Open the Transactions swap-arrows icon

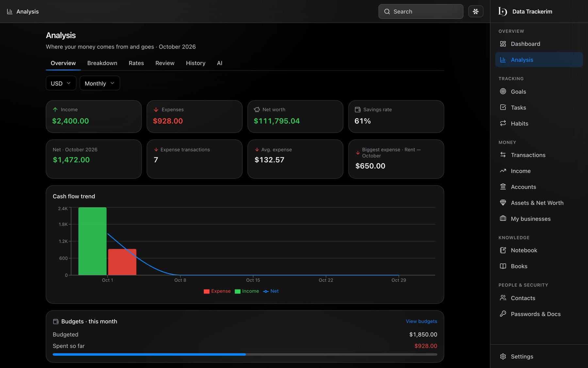click(x=503, y=155)
